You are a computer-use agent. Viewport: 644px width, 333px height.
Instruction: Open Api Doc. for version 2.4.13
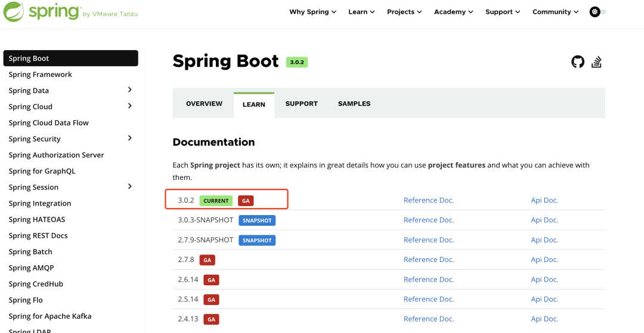point(544,319)
